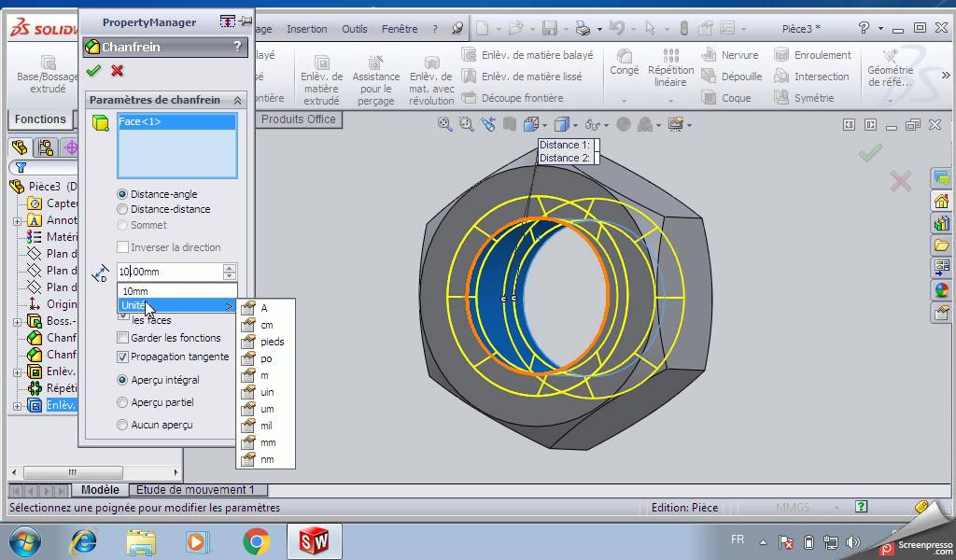Open the Etude de mouvement 1 tab
The width and height of the screenshot is (956, 560).
coord(195,489)
